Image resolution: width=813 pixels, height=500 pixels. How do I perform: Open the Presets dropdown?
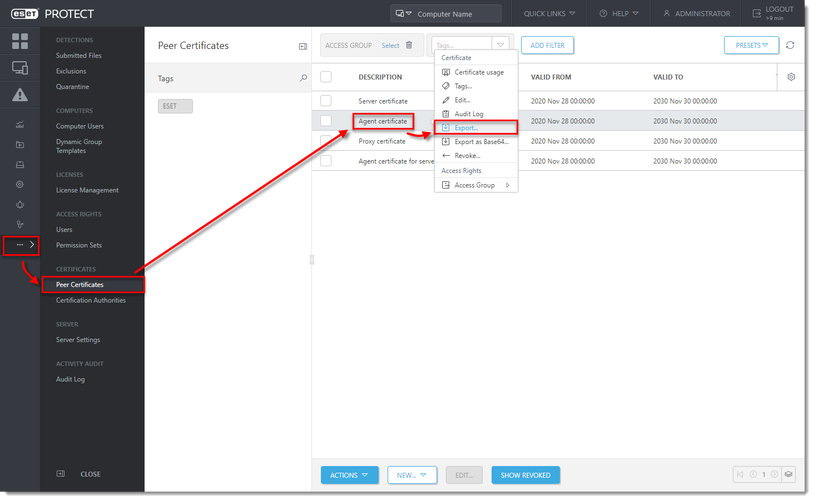click(751, 45)
